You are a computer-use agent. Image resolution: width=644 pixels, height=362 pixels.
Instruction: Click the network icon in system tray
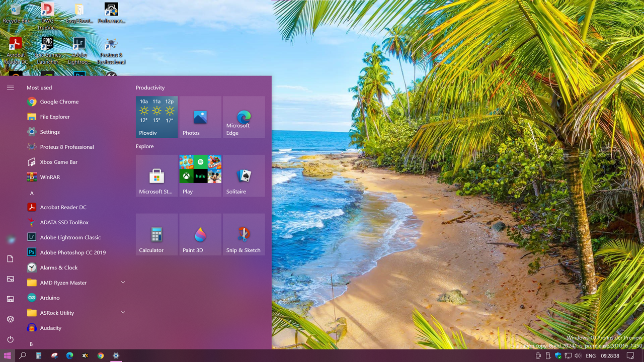[568, 355]
